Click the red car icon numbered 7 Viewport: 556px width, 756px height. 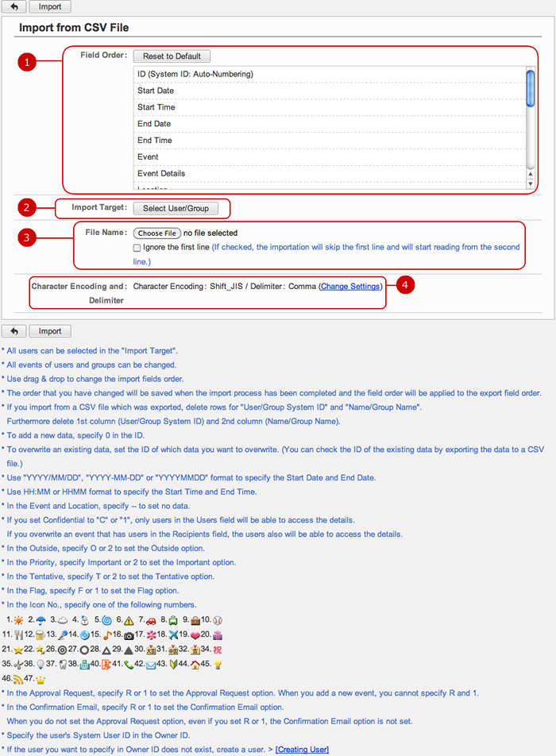[x=151, y=621]
